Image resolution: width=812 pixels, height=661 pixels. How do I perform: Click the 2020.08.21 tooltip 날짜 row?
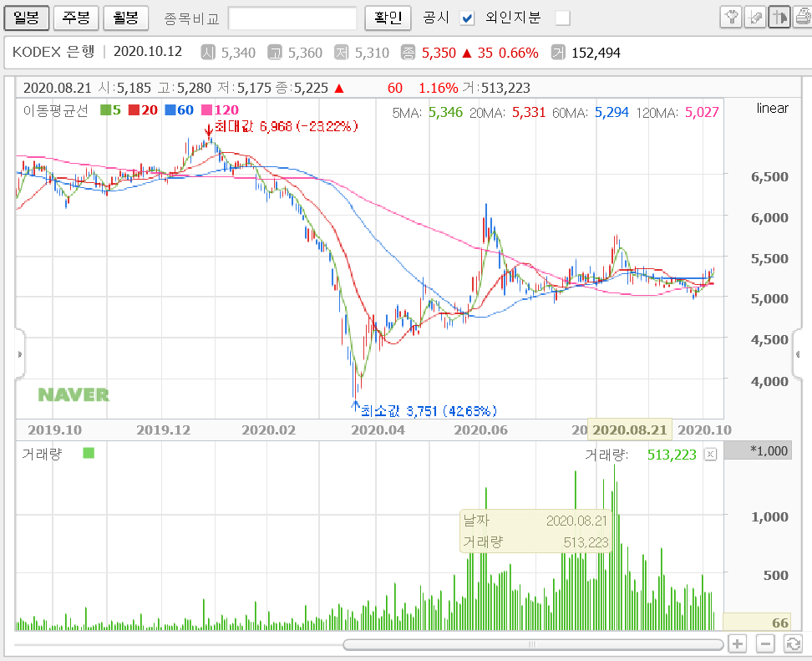(x=535, y=521)
